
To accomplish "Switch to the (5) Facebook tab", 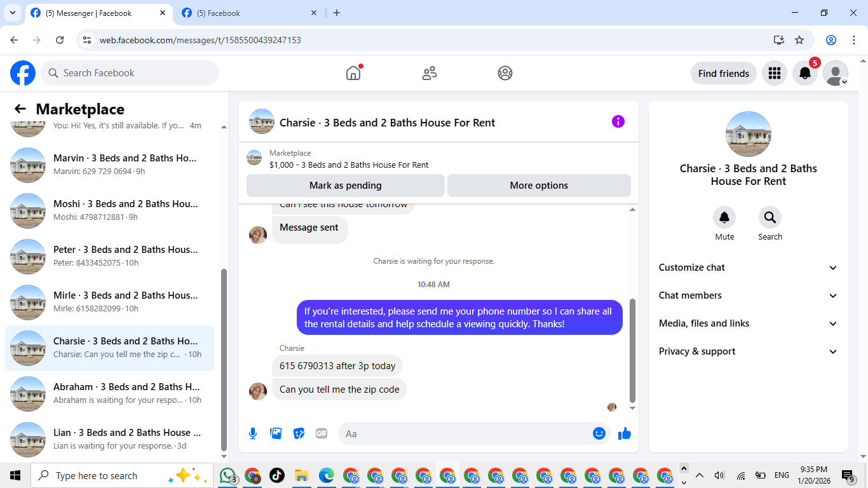I will (249, 13).
